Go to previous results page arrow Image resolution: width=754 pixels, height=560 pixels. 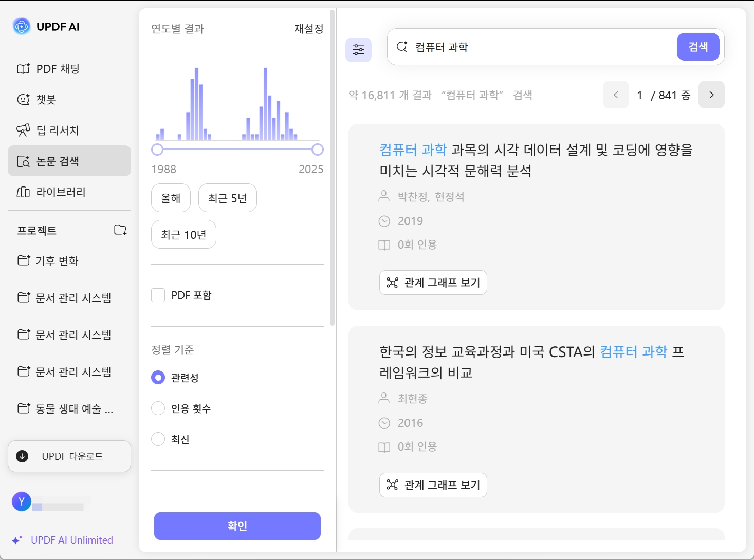[616, 95]
